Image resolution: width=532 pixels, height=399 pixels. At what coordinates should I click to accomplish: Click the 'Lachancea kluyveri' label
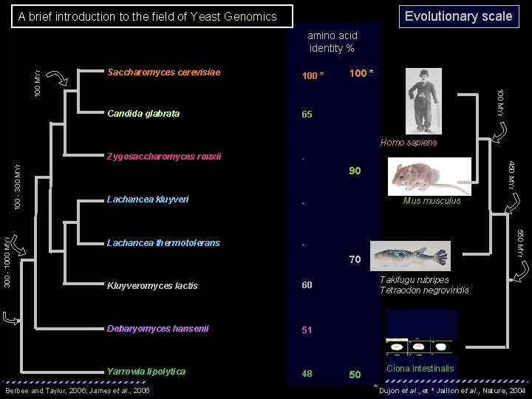point(148,199)
